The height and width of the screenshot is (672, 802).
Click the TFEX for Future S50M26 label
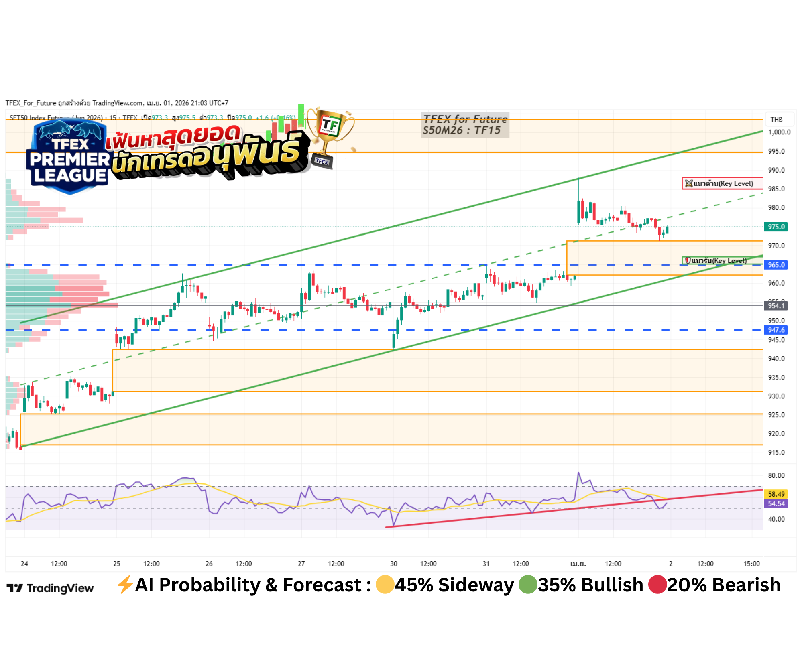[465, 125]
